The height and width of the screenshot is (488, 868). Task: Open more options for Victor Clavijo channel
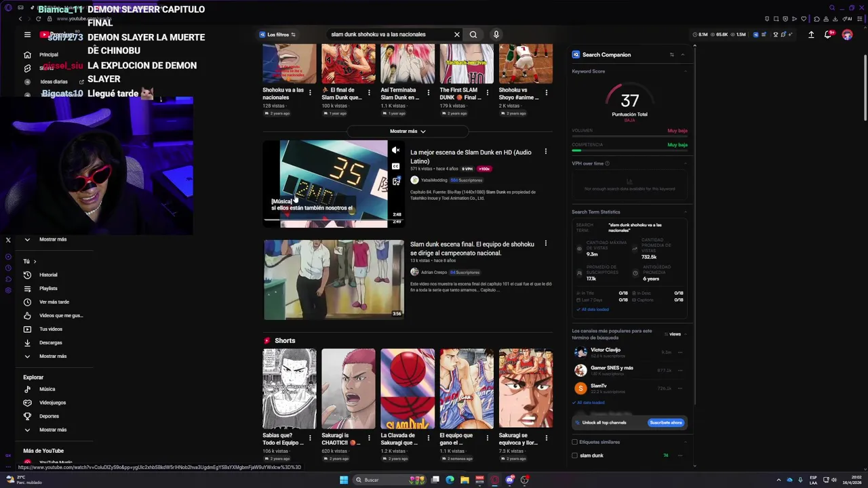point(680,352)
